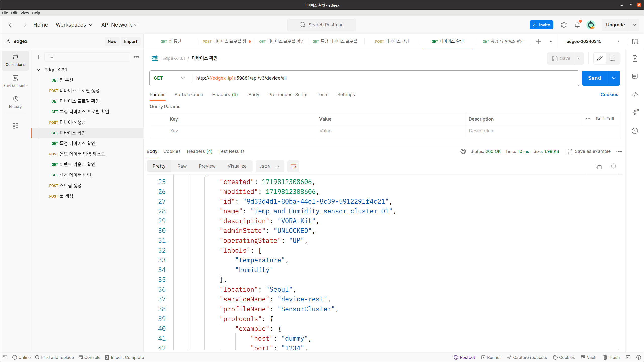This screenshot has width=644, height=362.
Task: Click the network globe icon by status
Action: (x=463, y=151)
